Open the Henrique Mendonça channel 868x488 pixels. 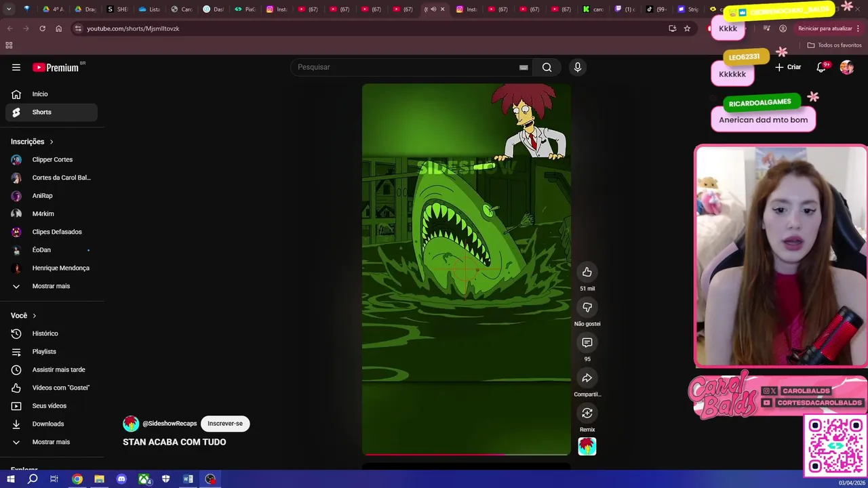point(52,268)
